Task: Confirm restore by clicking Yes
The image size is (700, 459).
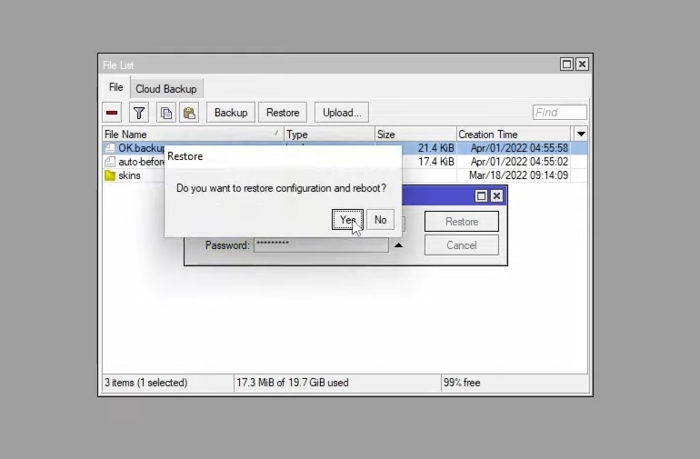Action: pos(347,220)
